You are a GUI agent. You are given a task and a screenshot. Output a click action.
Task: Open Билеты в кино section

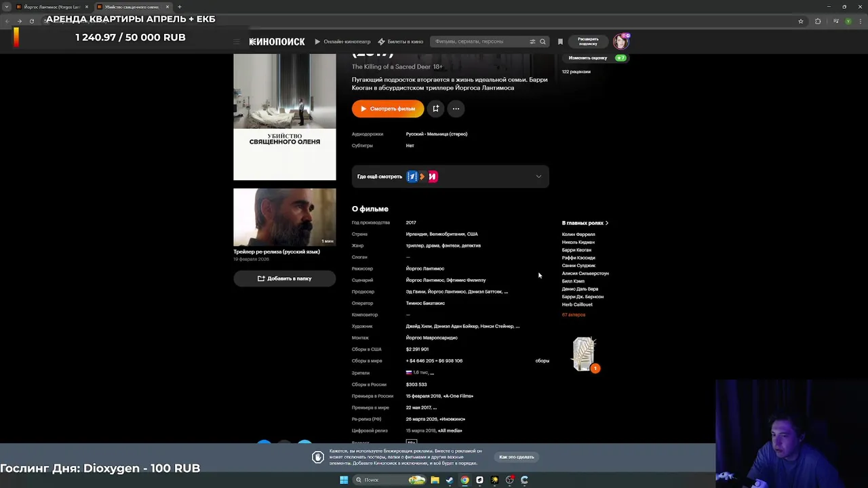[x=401, y=41]
